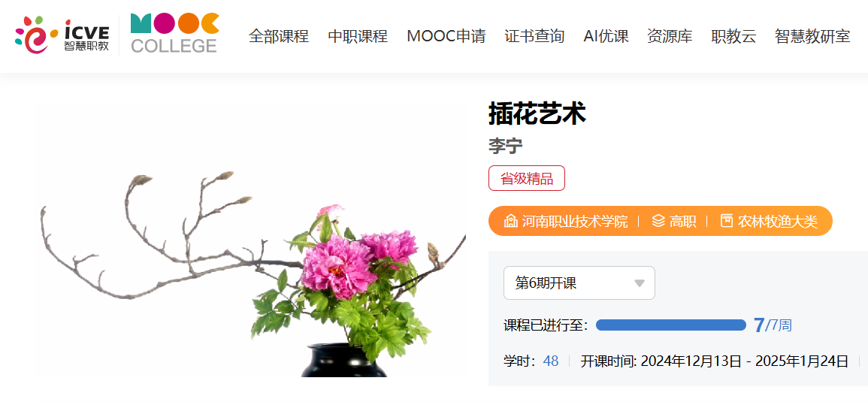
Task: Visit 资源库 from the top menu
Action: [670, 37]
